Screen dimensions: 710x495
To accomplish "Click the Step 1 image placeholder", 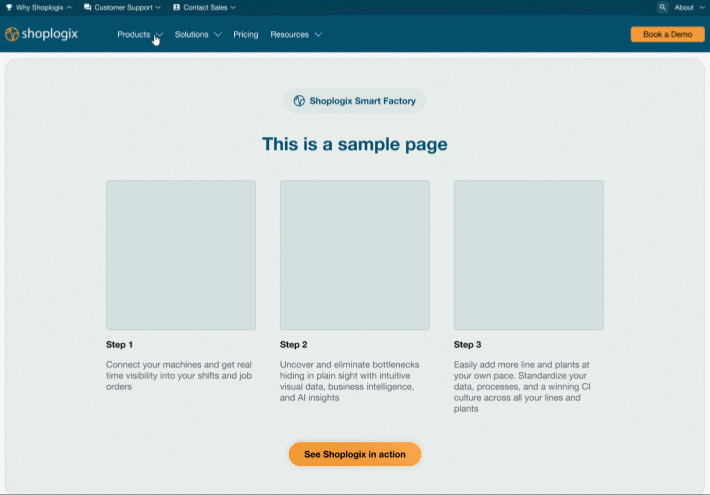I will pyautogui.click(x=181, y=255).
